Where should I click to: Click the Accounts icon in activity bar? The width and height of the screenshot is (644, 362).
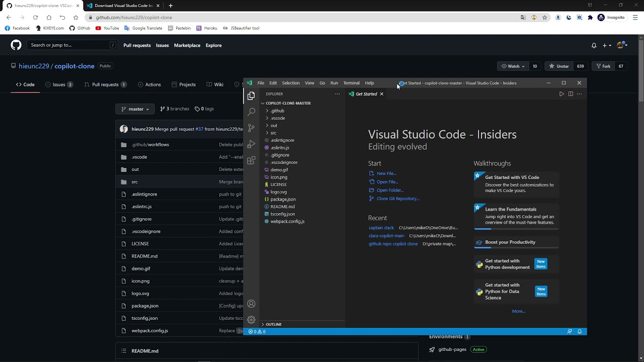pyautogui.click(x=251, y=304)
